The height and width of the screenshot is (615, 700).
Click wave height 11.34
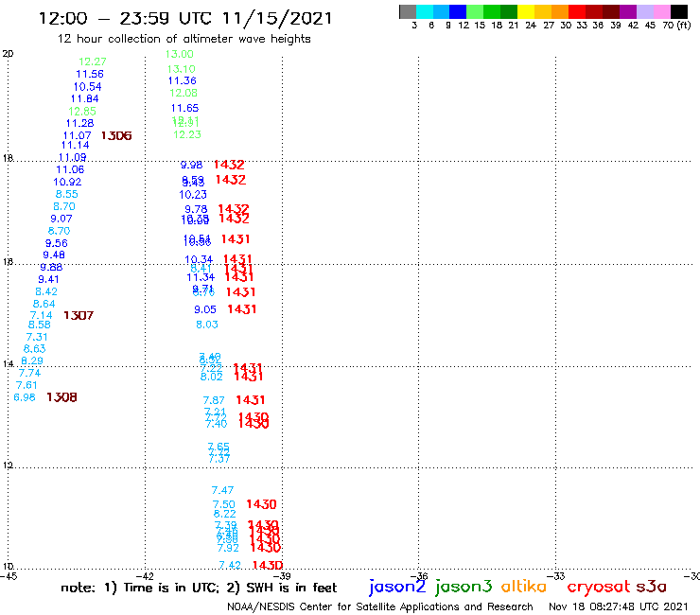pyautogui.click(x=201, y=277)
